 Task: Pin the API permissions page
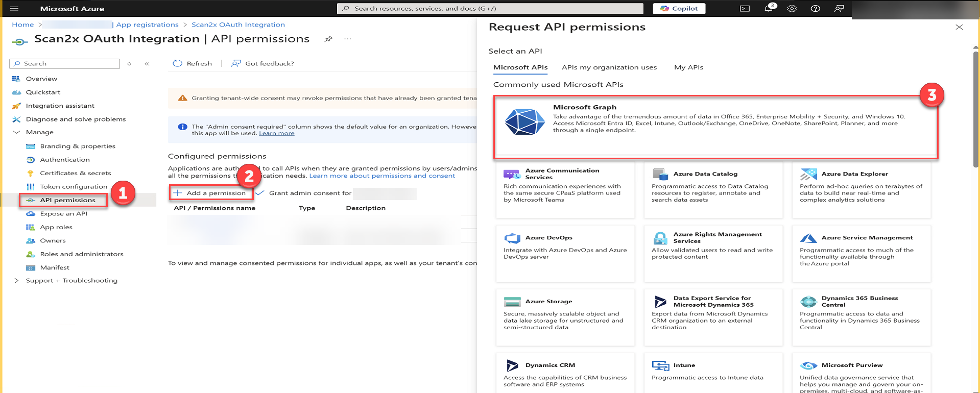tap(328, 39)
